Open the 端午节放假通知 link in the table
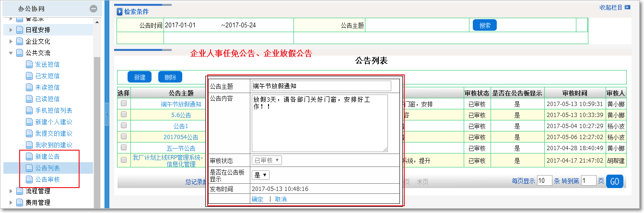Viewport: 644px width, 213px height. [x=181, y=104]
